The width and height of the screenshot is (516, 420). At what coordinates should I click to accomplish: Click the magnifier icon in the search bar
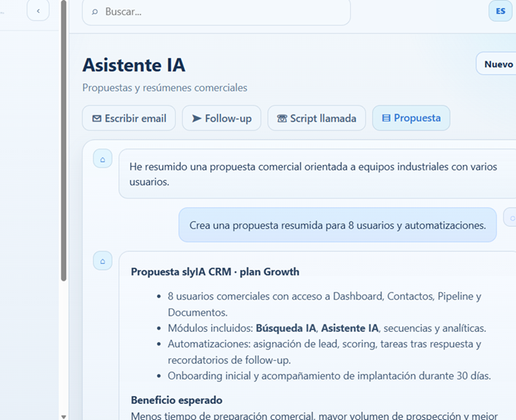tap(95, 12)
